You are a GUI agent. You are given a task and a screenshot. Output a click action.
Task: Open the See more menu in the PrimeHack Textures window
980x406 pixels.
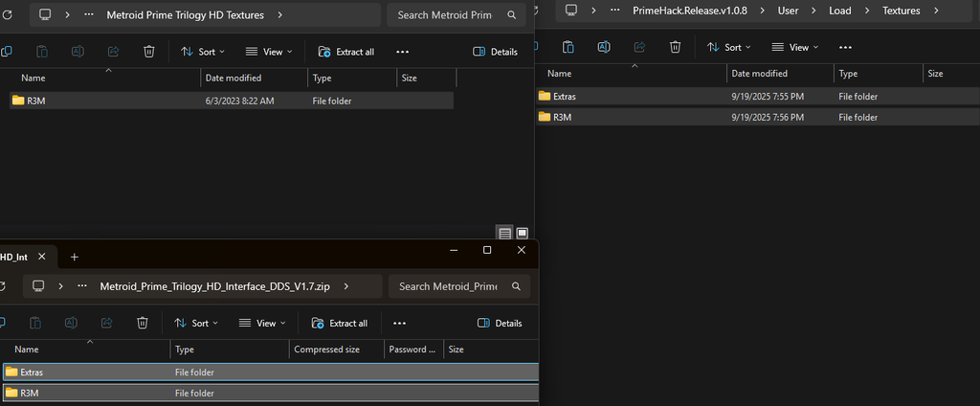point(845,47)
